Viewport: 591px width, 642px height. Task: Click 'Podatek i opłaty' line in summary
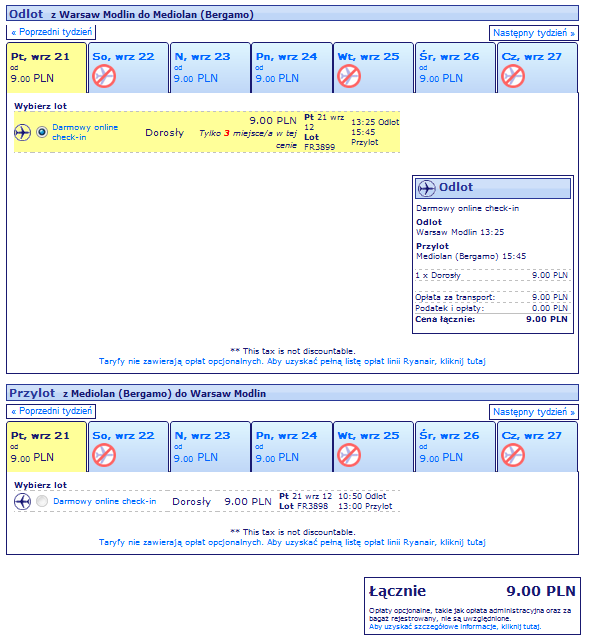click(x=491, y=308)
